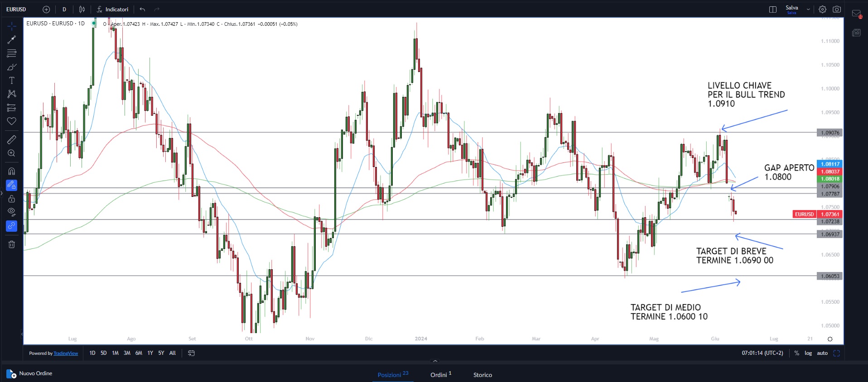Select the Text annotation tool
This screenshot has height=382, width=868.
pos(12,81)
